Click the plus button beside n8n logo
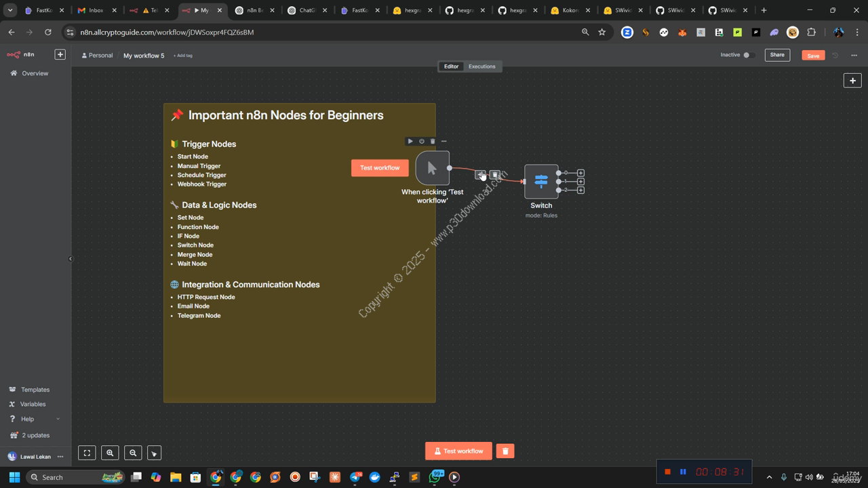Image resolution: width=868 pixels, height=488 pixels. 60,54
